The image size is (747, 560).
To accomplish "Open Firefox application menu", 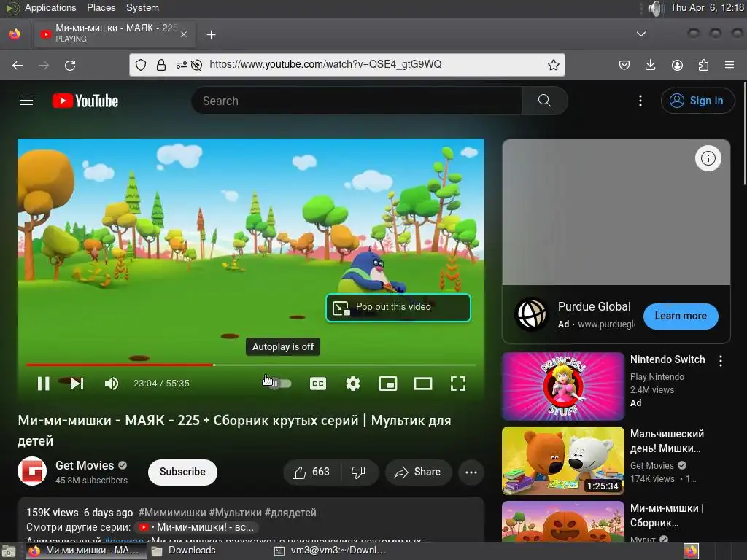I will tap(729, 65).
